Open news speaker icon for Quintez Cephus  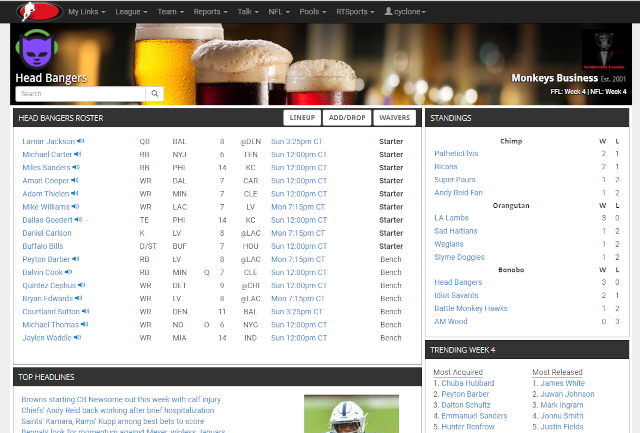[81, 285]
